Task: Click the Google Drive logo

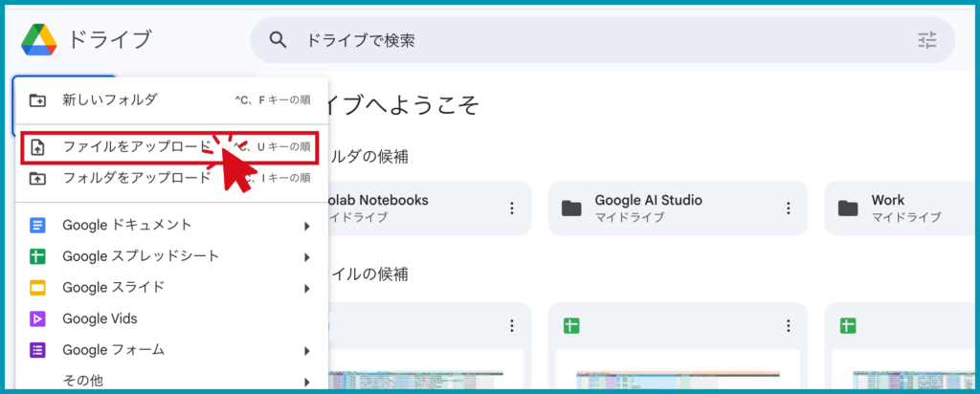Action: (38, 40)
